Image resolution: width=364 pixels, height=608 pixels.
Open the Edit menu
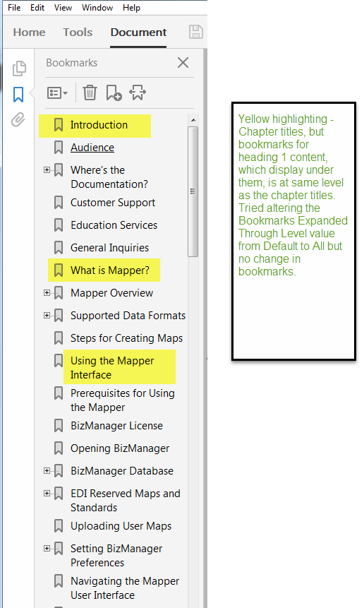(x=37, y=8)
